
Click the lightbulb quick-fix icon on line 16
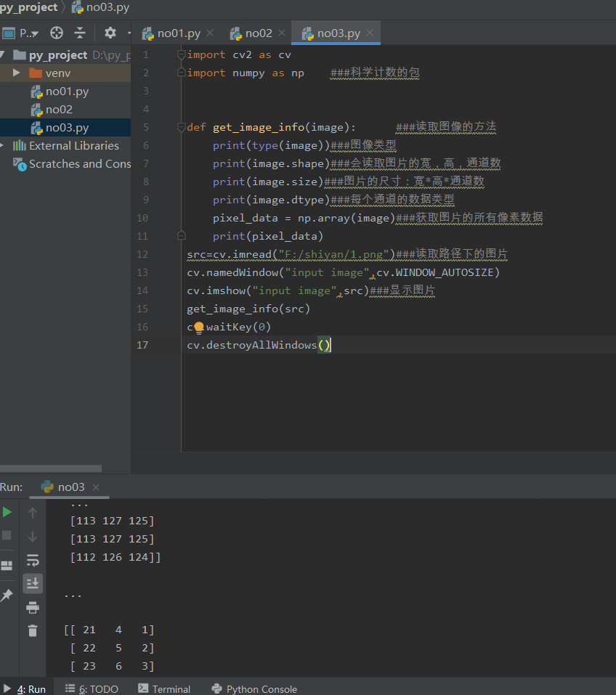click(199, 328)
